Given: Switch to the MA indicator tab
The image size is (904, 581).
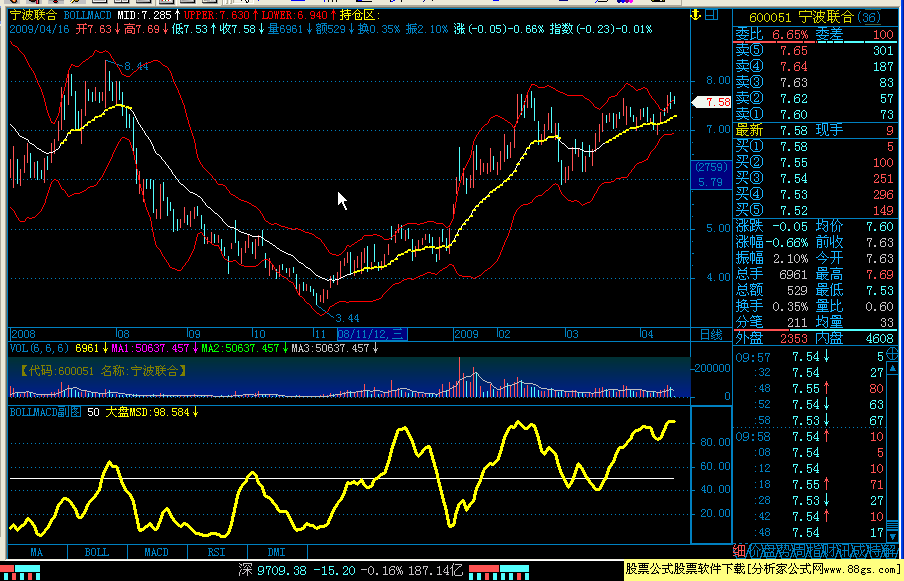Looking at the screenshot, I should click(37, 552).
